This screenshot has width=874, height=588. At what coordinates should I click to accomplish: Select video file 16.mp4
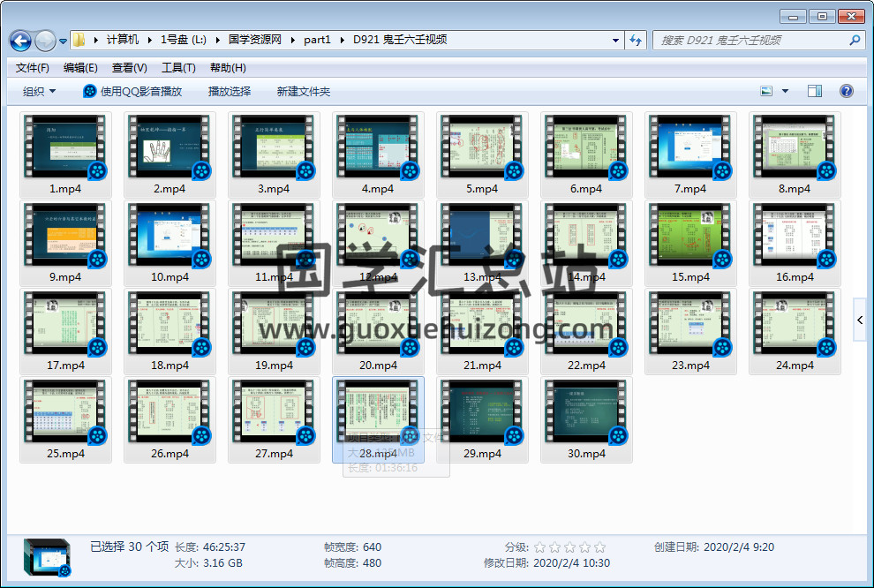795,243
